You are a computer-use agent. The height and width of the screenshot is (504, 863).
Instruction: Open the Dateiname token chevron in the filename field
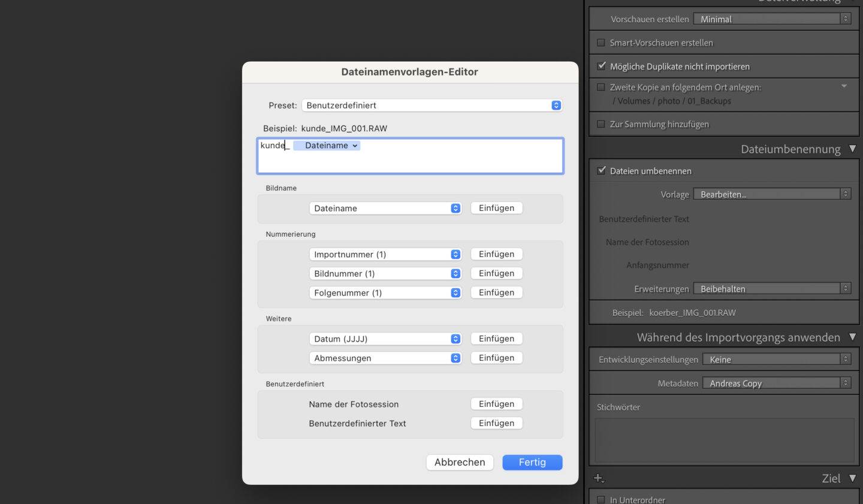[355, 145]
